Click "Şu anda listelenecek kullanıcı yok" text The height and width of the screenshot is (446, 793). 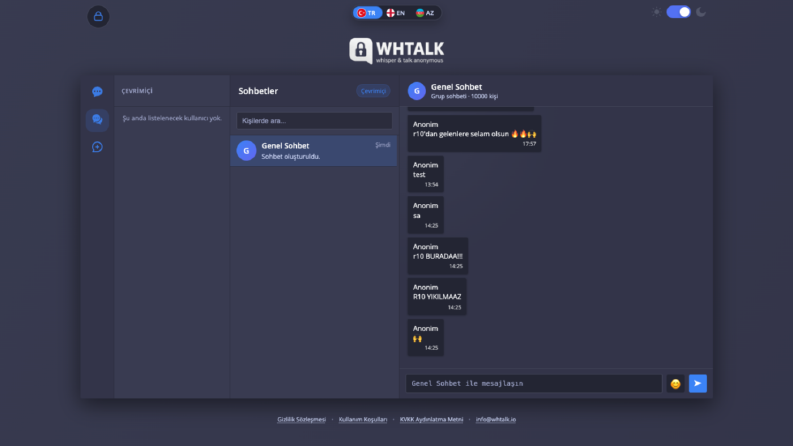pyautogui.click(x=172, y=118)
